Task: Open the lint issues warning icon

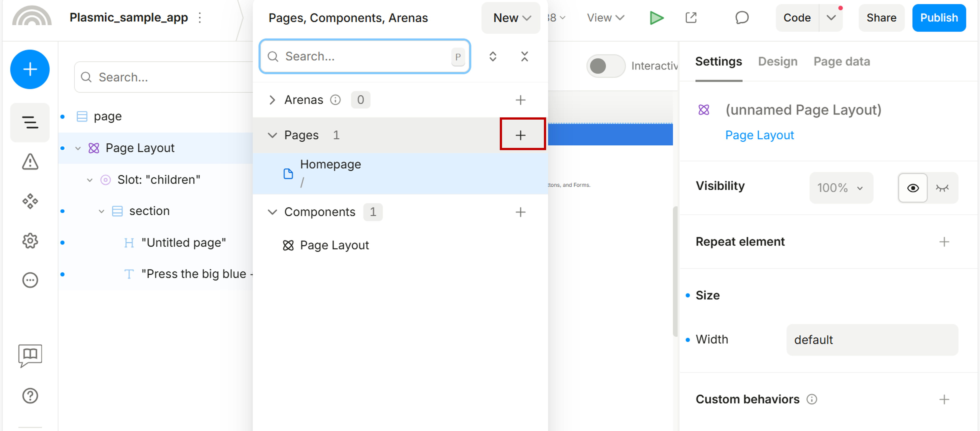Action: [30, 162]
